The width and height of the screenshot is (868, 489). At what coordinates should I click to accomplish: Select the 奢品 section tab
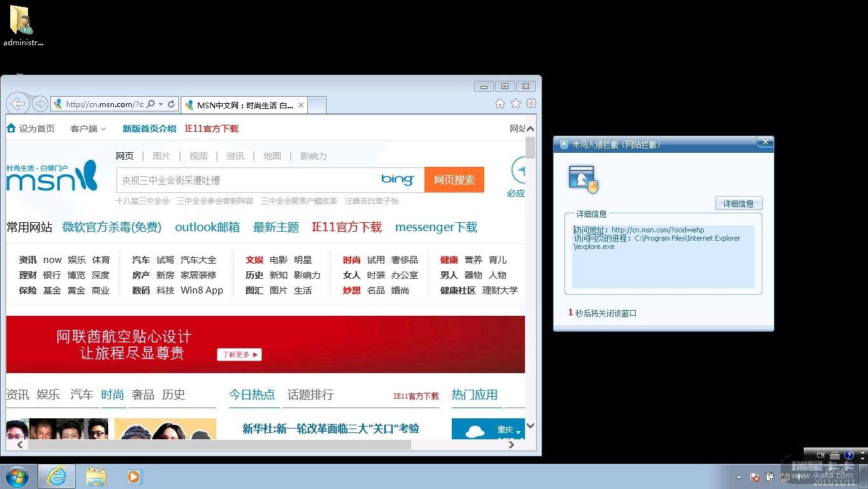pos(143,395)
